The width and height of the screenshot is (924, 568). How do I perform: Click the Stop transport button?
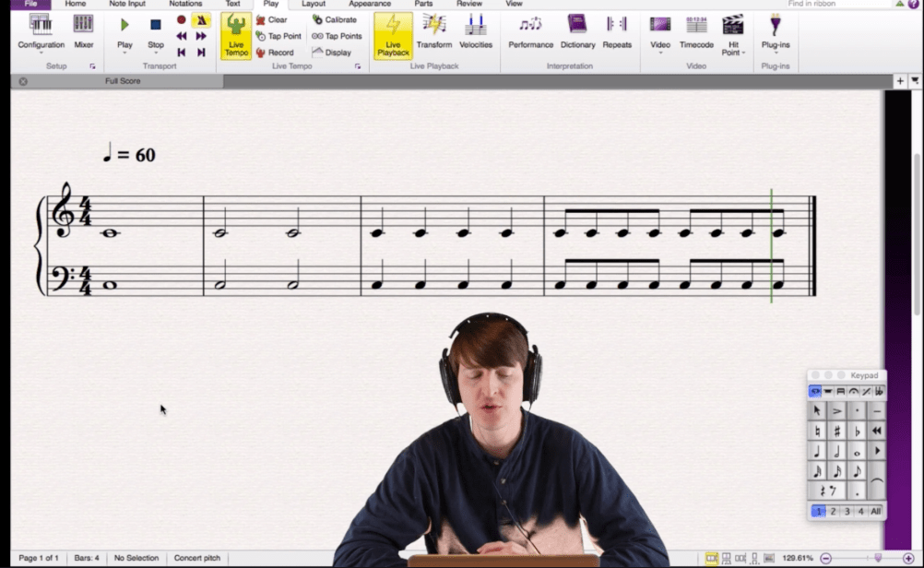(x=156, y=31)
